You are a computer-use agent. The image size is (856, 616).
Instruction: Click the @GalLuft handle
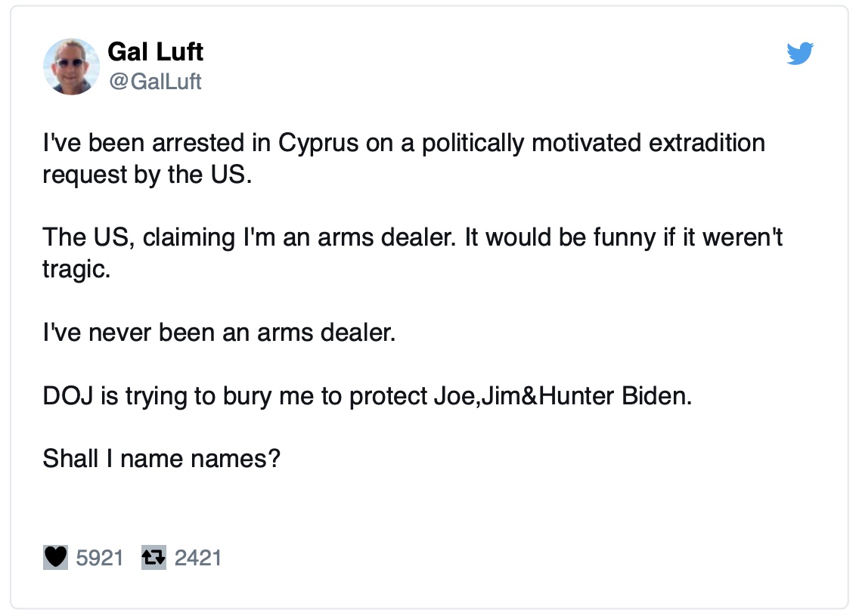pyautogui.click(x=155, y=81)
